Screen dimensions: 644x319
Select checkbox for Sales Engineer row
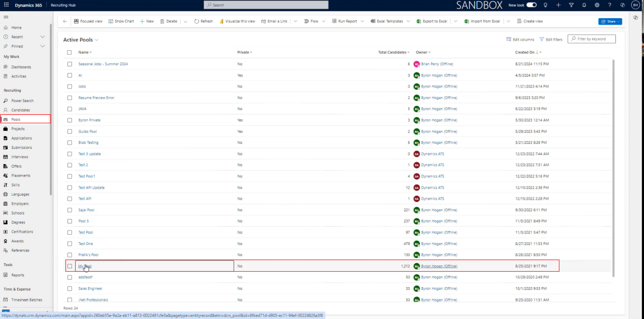click(69, 289)
